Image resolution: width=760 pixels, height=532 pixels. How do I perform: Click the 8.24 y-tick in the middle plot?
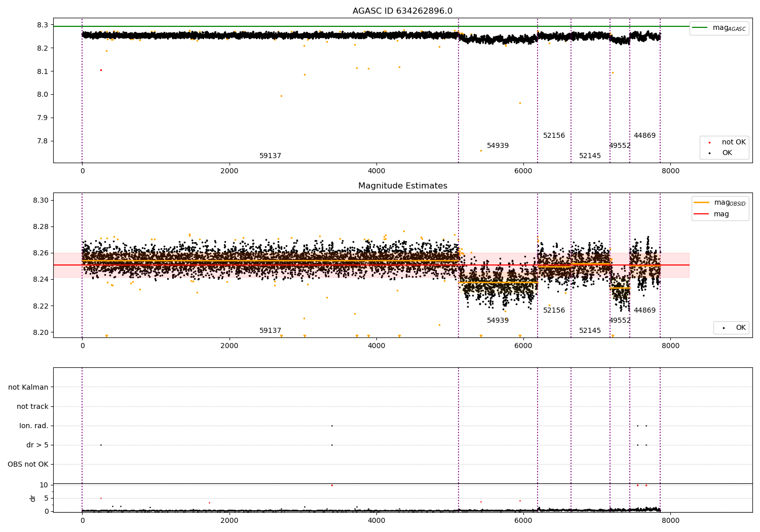(x=41, y=280)
